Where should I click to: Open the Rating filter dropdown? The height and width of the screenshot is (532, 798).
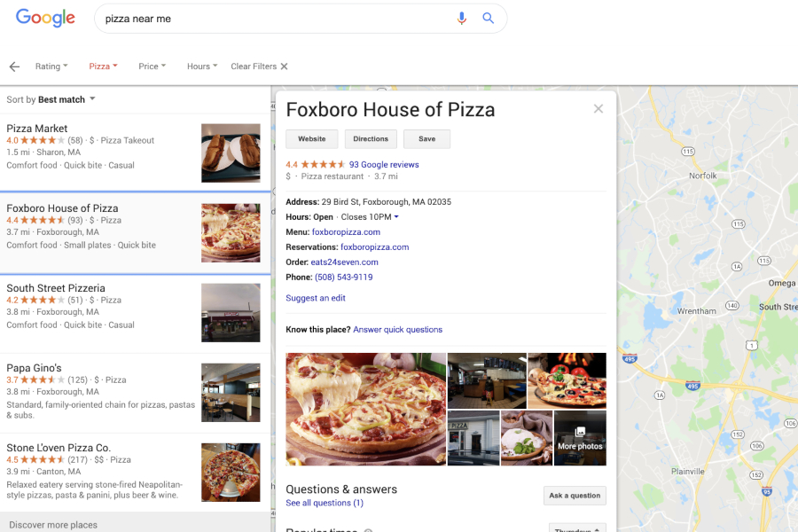click(x=51, y=66)
